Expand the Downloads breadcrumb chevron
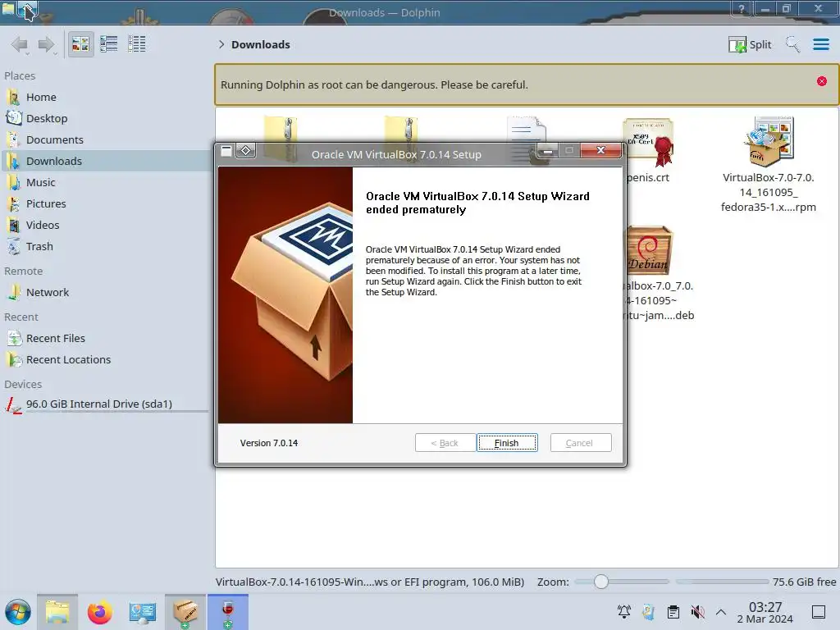This screenshot has width=840, height=630. pyautogui.click(x=221, y=44)
